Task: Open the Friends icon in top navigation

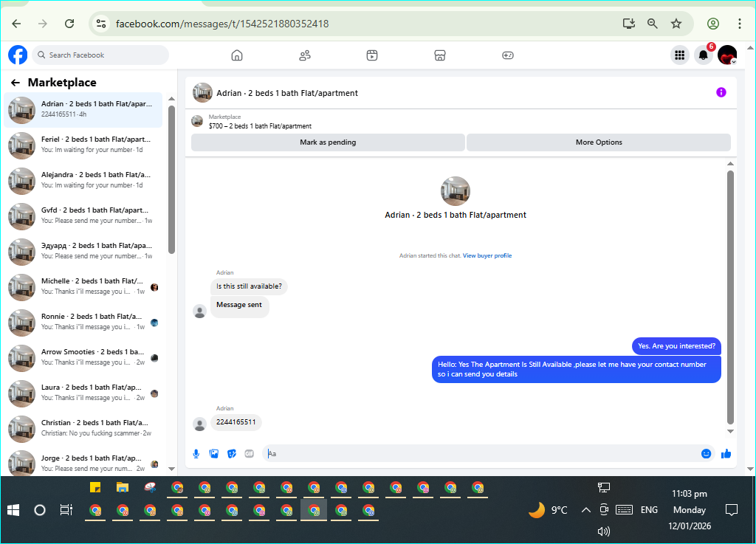Action: pos(305,55)
